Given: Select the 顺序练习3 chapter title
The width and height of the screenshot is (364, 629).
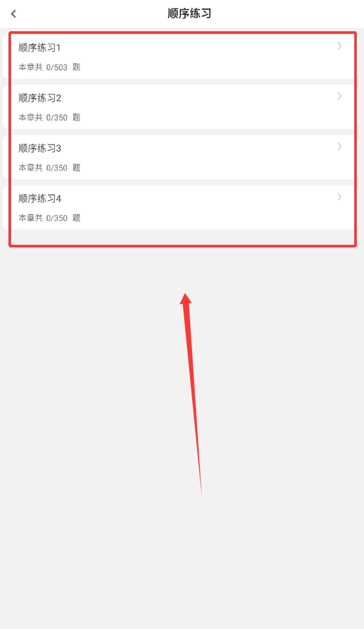Looking at the screenshot, I should [x=40, y=148].
